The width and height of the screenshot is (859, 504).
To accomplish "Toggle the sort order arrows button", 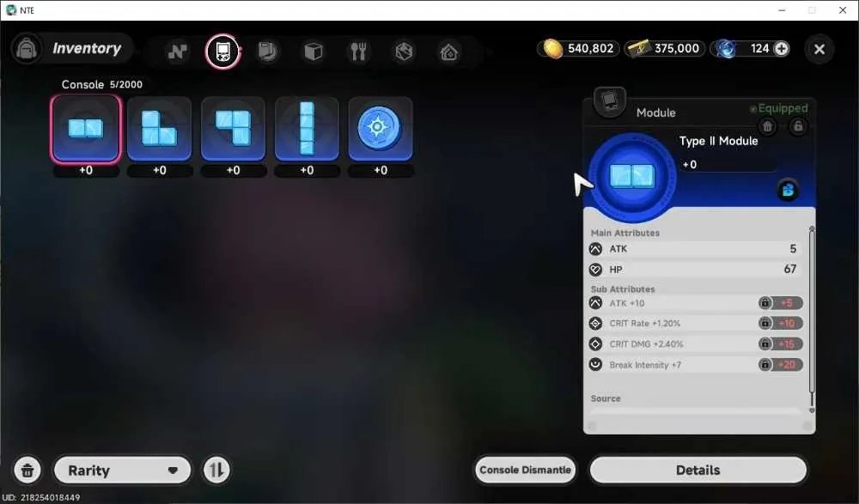I will click(x=216, y=470).
